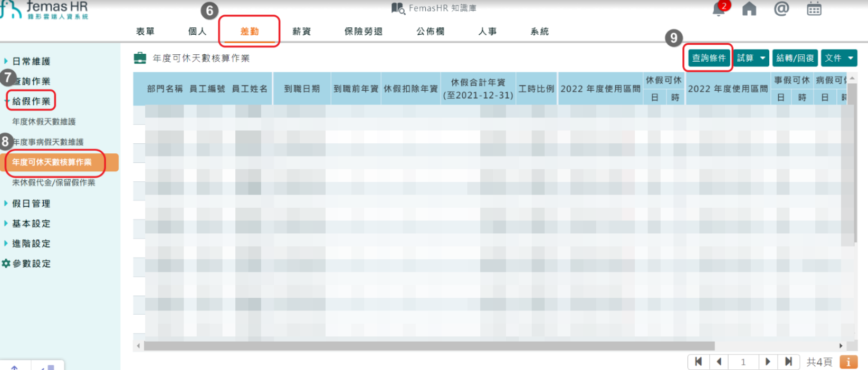Open the 文件 dropdown button
The width and height of the screenshot is (868, 370).
pyautogui.click(x=839, y=58)
